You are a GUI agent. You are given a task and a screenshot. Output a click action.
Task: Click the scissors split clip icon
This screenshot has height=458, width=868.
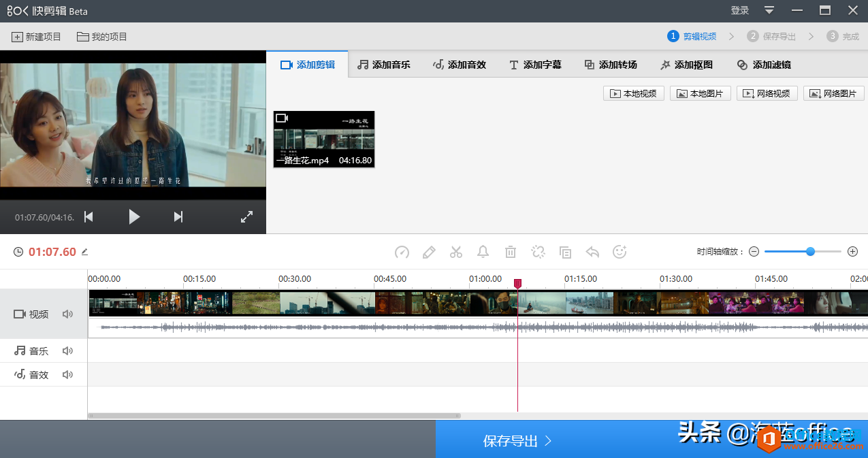[456, 252]
